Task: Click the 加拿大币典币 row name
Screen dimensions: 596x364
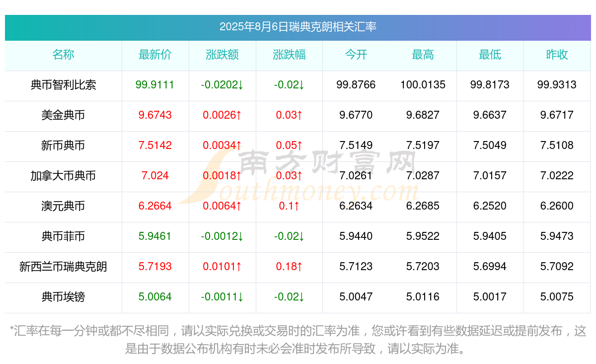Action: pos(63,176)
